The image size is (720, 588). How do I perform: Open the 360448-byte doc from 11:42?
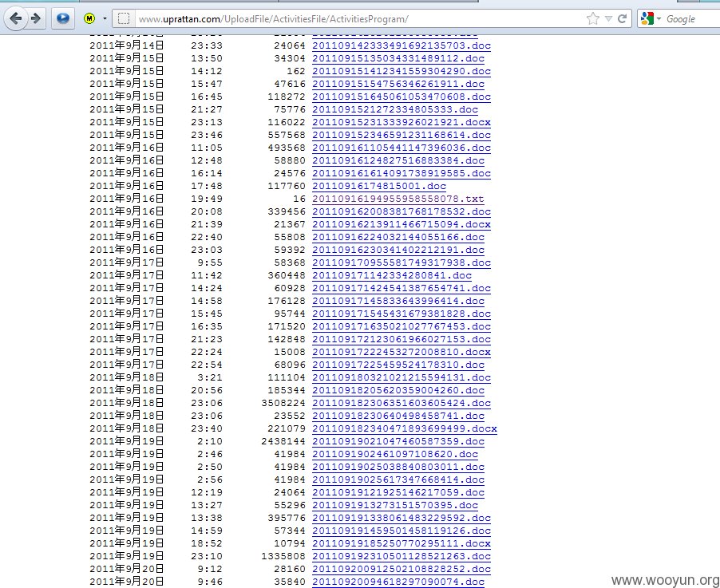pos(392,276)
